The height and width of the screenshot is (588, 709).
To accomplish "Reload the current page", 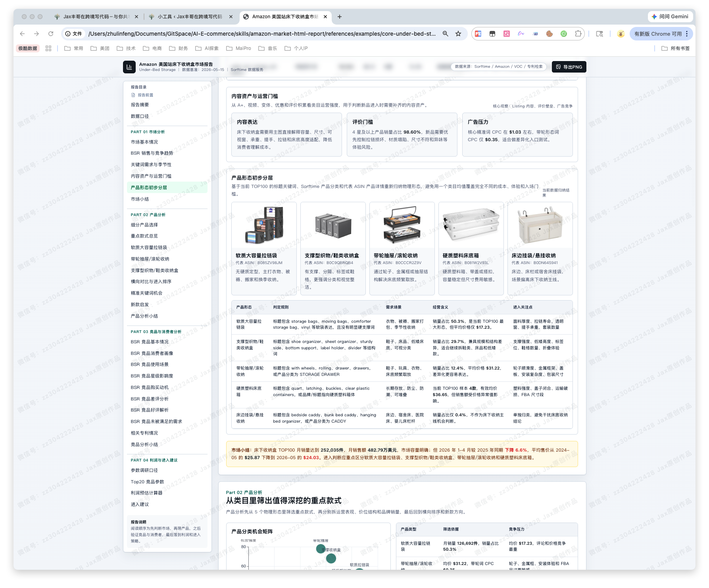I will tap(51, 34).
